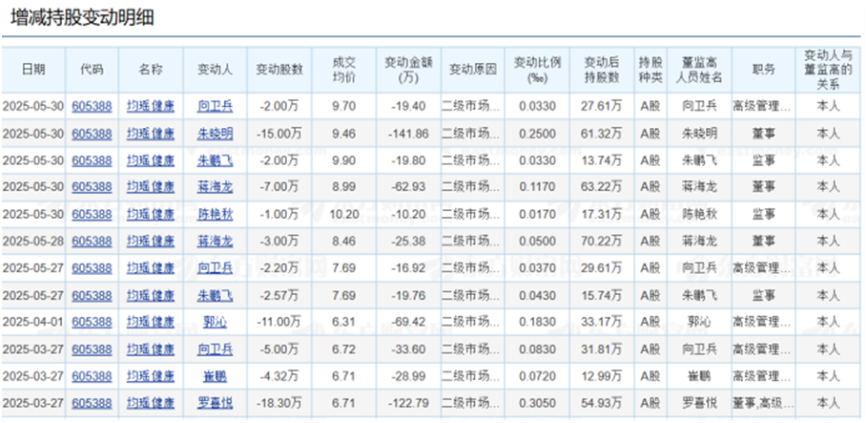Image resolution: width=868 pixels, height=423 pixels.
Task: Select the 0.0500 ratio cell
Action: 537,242
